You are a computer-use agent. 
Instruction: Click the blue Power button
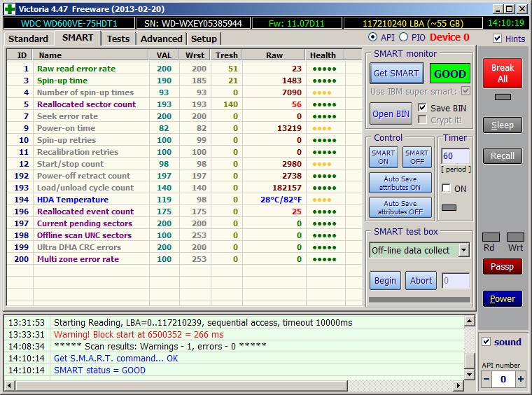(503, 299)
